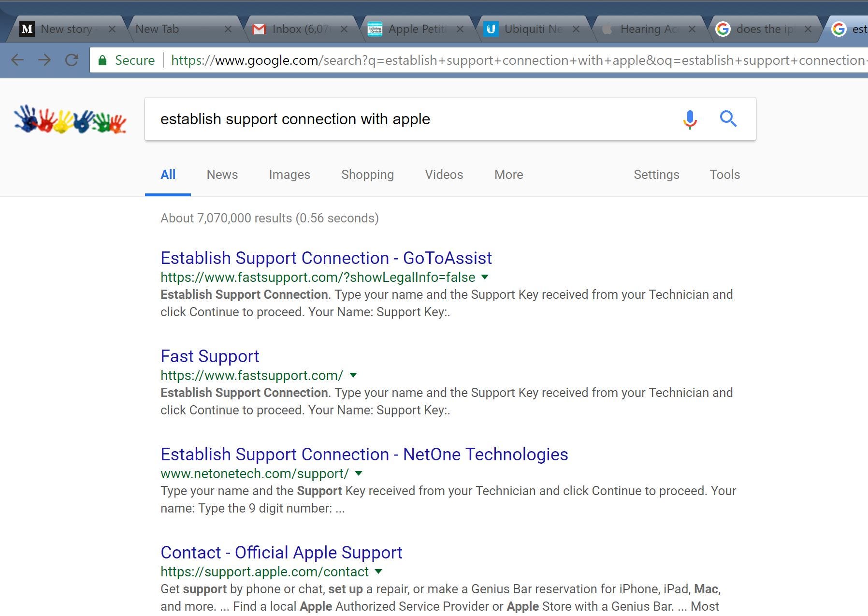Click the green Secure padlock icon

(102, 60)
